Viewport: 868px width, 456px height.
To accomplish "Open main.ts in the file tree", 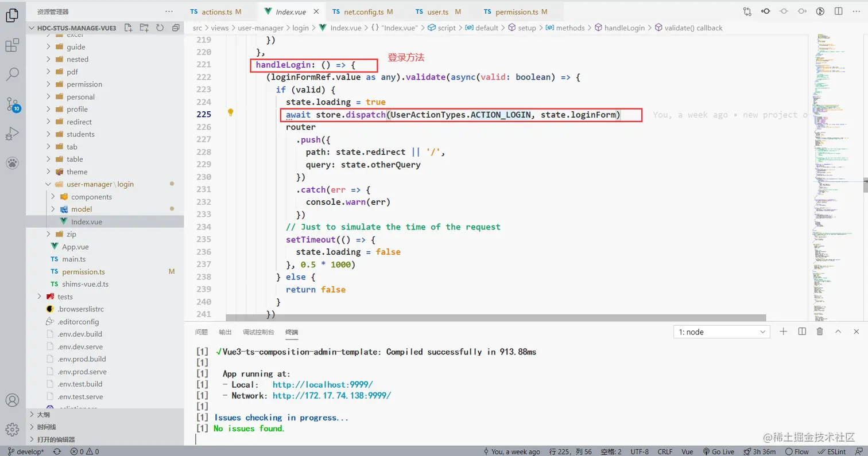I will [x=74, y=259].
